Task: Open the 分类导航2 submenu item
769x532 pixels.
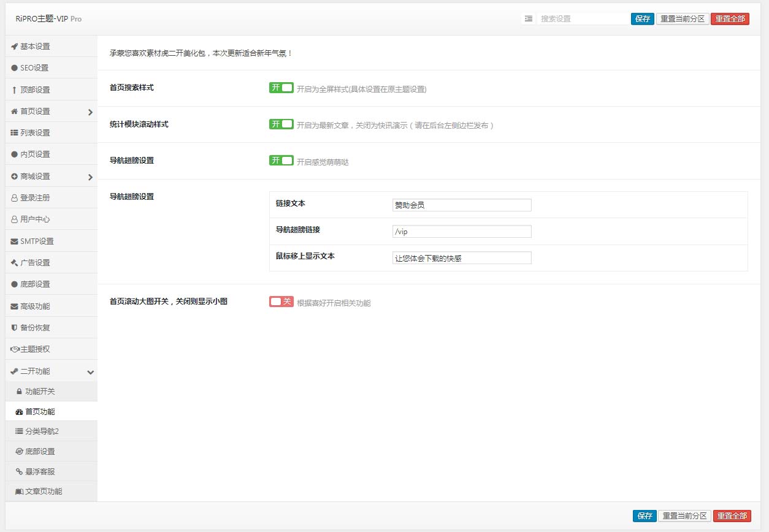Action: click(51, 431)
